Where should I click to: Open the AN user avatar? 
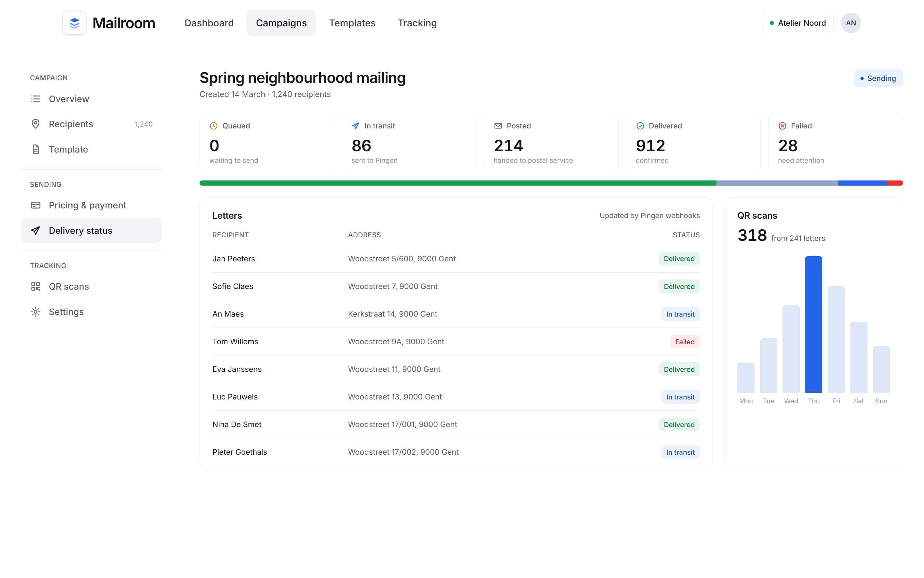coord(851,23)
